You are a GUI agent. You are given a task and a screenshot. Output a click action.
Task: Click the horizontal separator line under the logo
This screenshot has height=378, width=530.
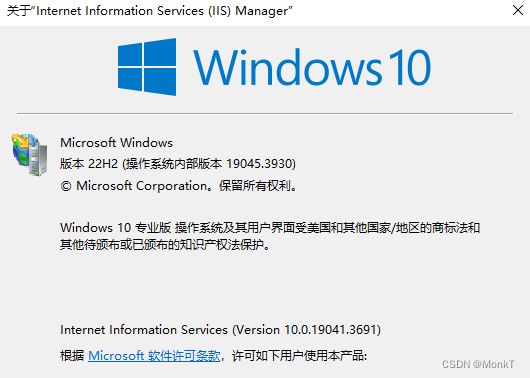(265, 114)
